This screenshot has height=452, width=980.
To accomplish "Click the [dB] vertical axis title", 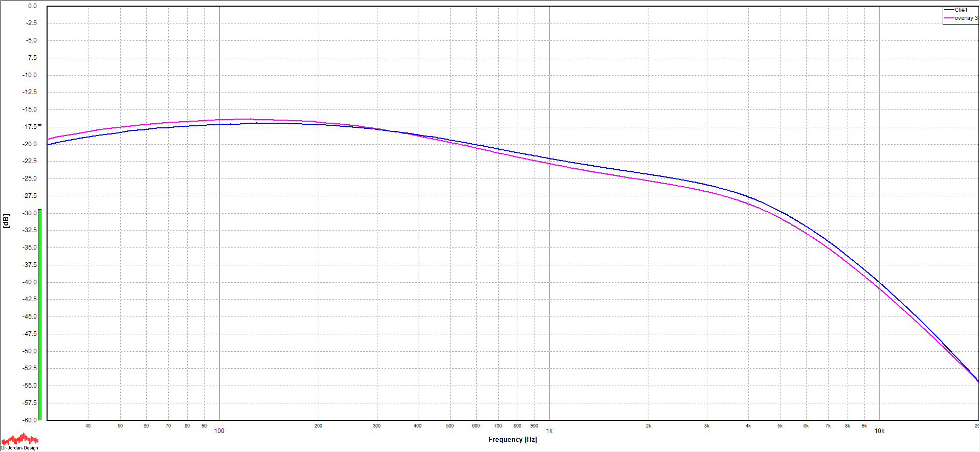I will tap(6, 221).
